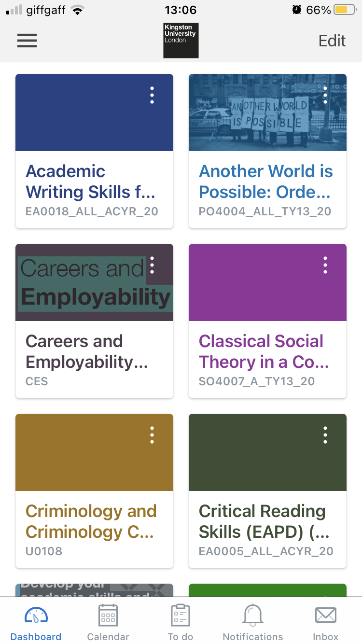Screen dimensions: 362x644
Task: Select the Dashboard gauge icon
Action: [36, 616]
